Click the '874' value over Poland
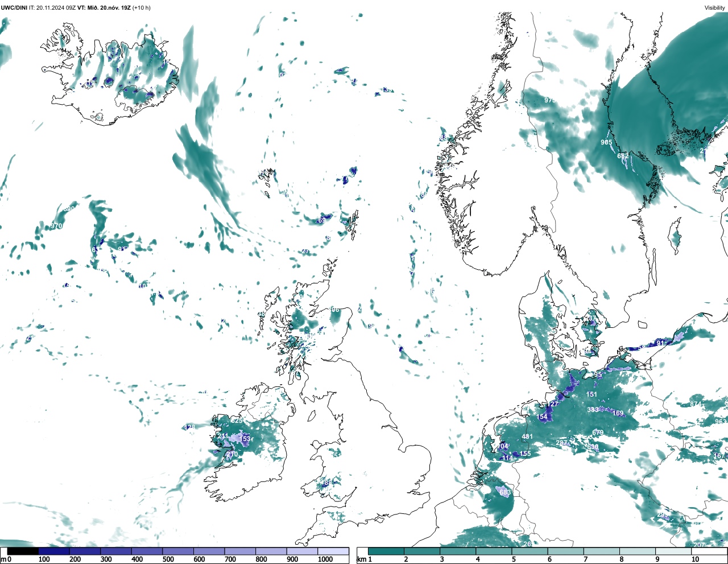728x564 pixels. click(696, 404)
